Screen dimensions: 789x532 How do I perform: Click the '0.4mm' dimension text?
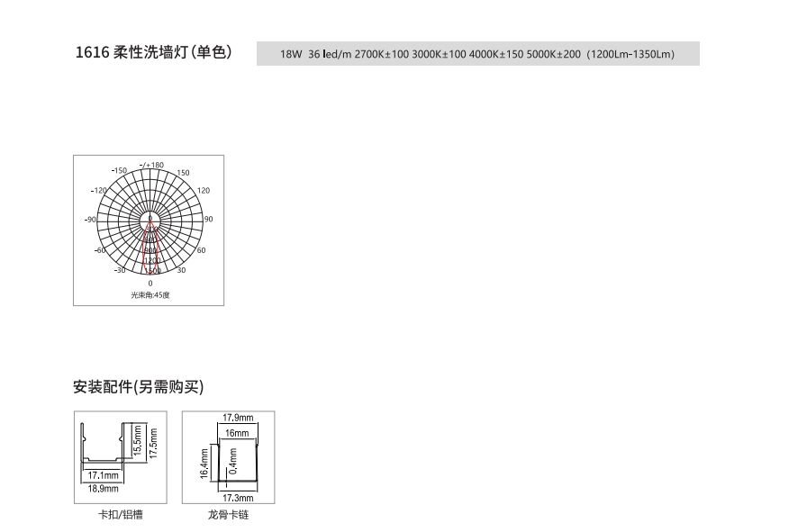[233, 461]
